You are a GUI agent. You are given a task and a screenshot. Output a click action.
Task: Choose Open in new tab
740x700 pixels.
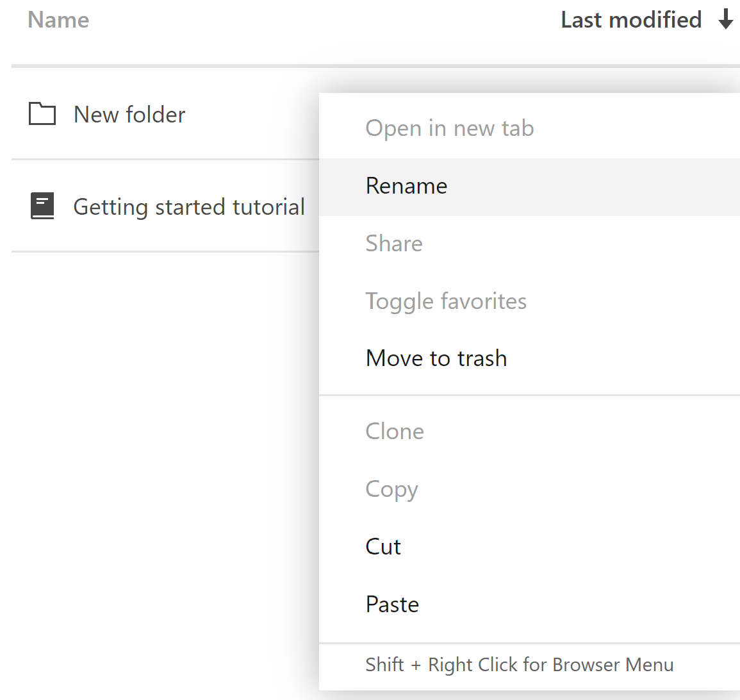click(x=449, y=128)
